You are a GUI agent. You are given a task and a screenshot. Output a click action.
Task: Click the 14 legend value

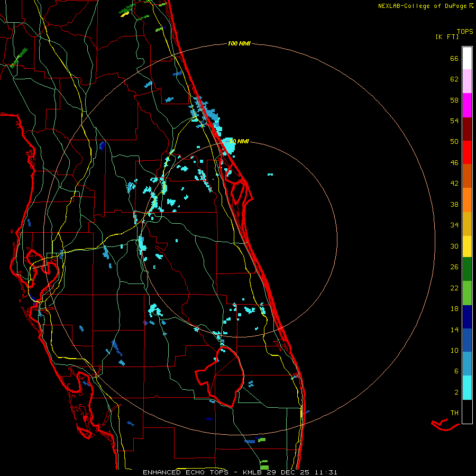454,329
